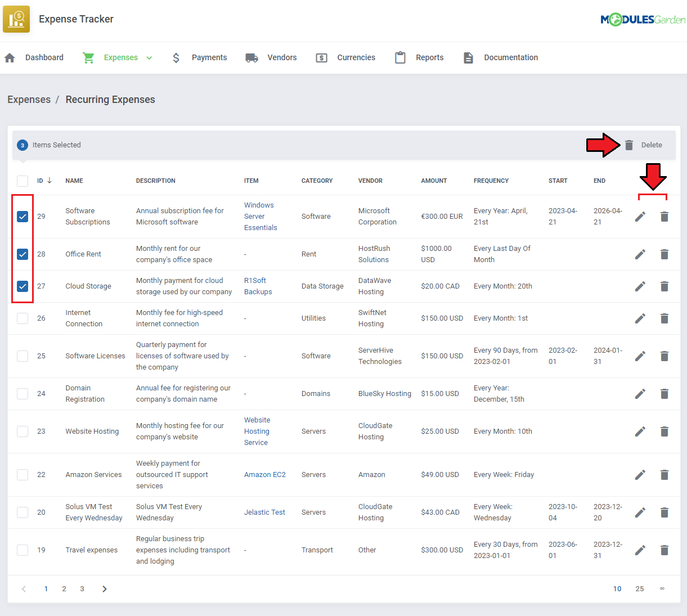The width and height of the screenshot is (687, 616).
Task: Delete the Internet Connection row
Action: [x=664, y=318]
